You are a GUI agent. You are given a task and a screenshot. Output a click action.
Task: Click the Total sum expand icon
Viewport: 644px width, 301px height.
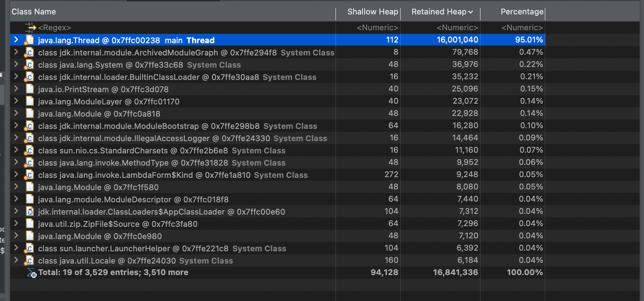32,273
